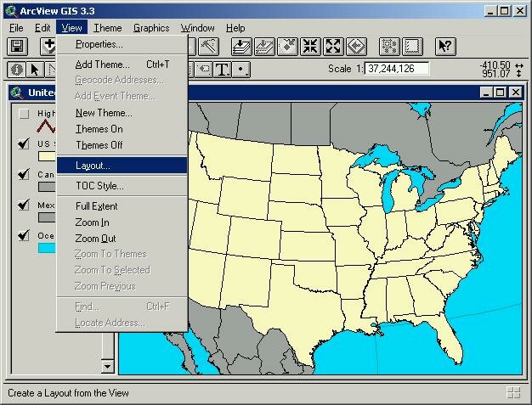Open the Theme menu
The width and height of the screenshot is (532, 405).
coord(108,28)
